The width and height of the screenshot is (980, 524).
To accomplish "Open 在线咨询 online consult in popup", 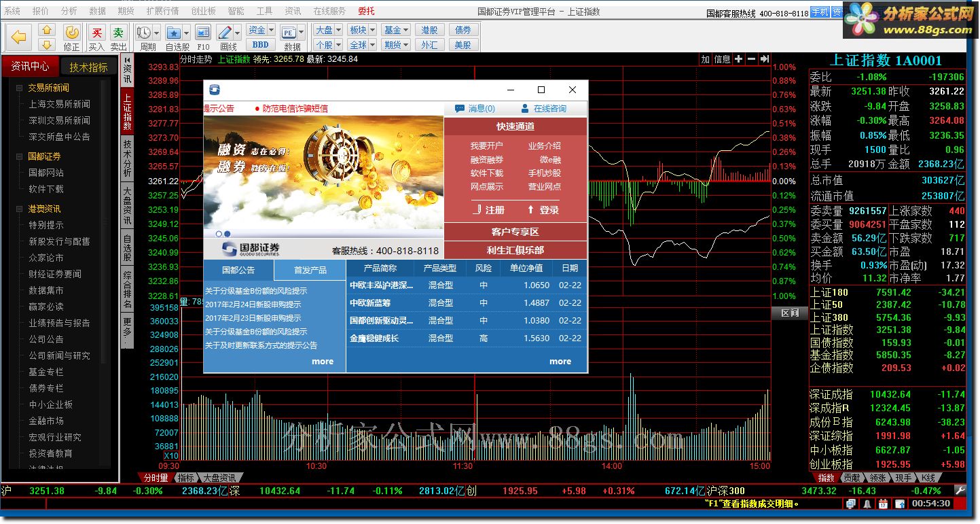I will pyautogui.click(x=543, y=109).
